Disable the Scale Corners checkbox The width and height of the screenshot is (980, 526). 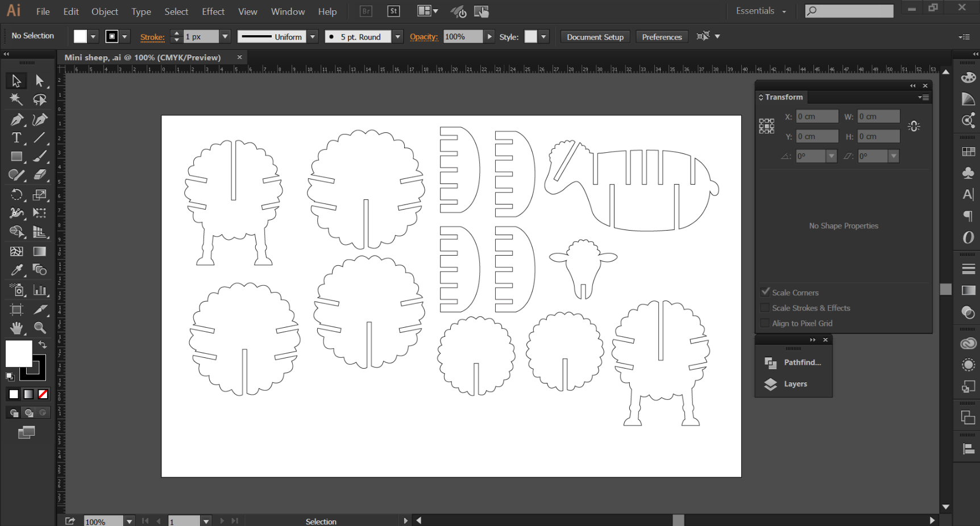765,292
